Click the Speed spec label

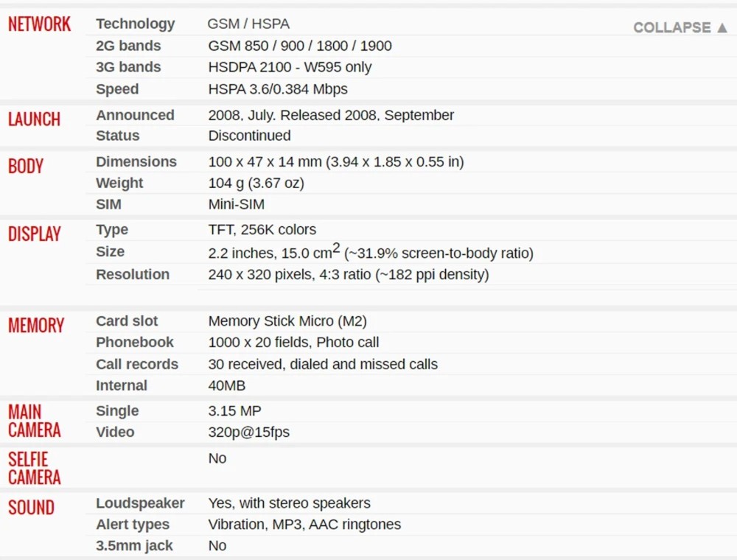click(116, 89)
